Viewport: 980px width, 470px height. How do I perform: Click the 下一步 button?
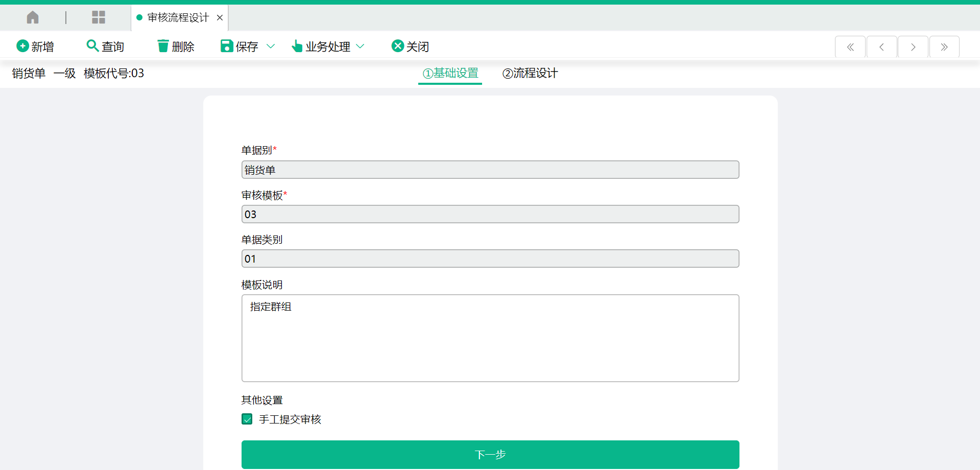click(x=490, y=455)
